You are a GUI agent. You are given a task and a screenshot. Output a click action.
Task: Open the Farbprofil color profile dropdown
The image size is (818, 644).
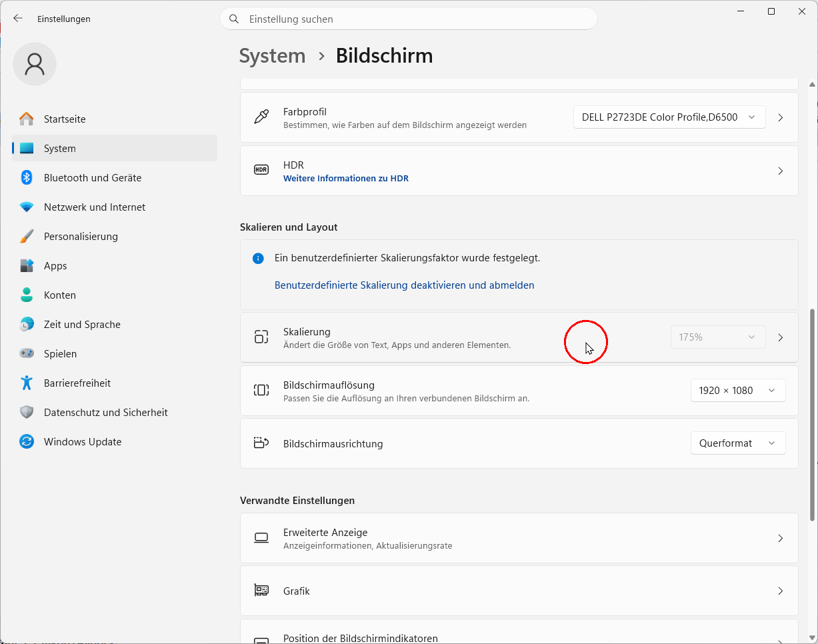click(x=669, y=117)
